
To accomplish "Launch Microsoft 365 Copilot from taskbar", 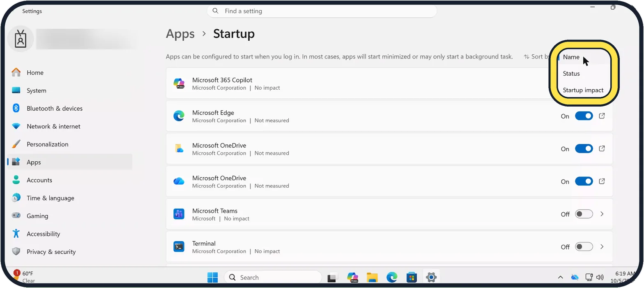I will (352, 278).
